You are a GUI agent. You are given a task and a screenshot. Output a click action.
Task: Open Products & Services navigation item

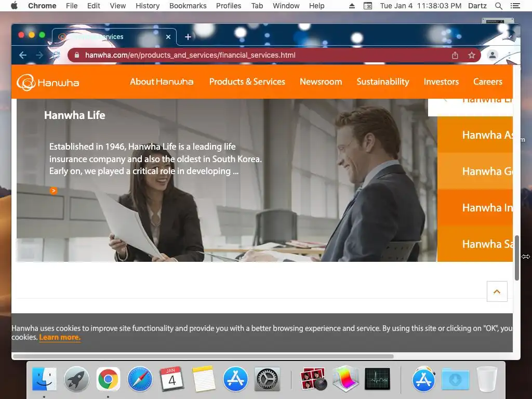[247, 82]
